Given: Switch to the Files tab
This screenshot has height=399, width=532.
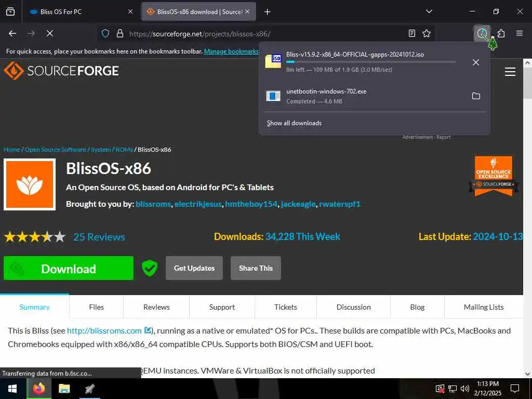Looking at the screenshot, I should [x=96, y=307].
